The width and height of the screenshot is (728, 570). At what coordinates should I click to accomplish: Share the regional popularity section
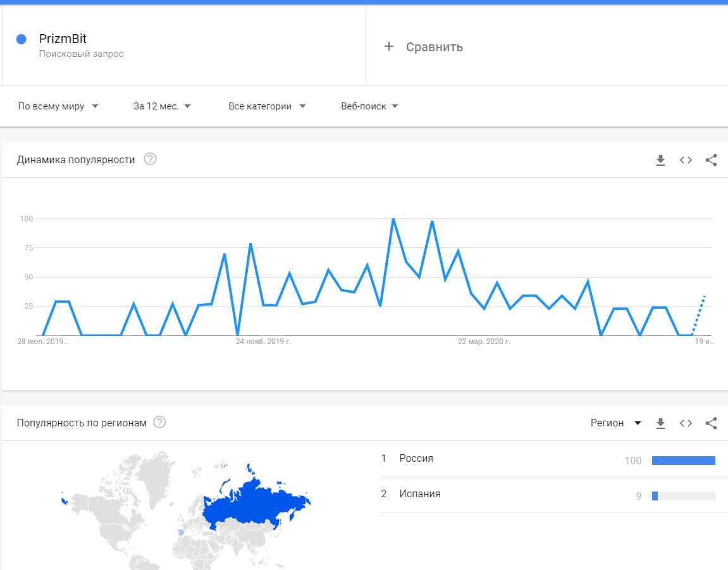pyautogui.click(x=711, y=423)
